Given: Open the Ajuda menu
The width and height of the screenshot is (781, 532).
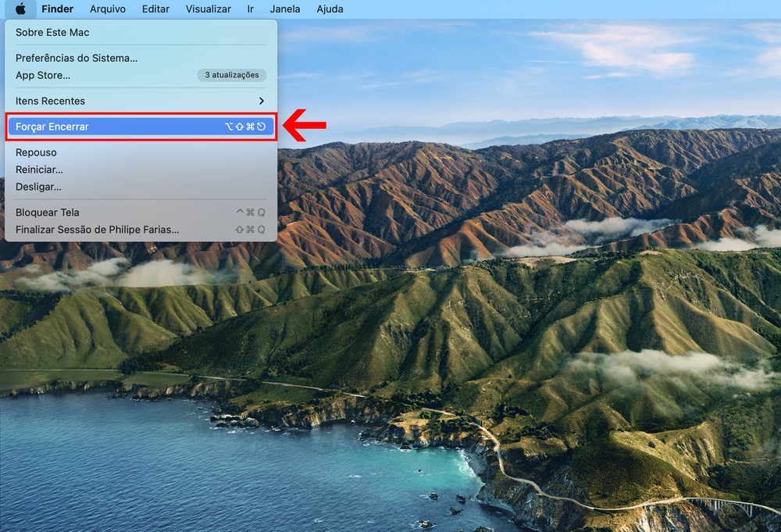Looking at the screenshot, I should pos(330,9).
